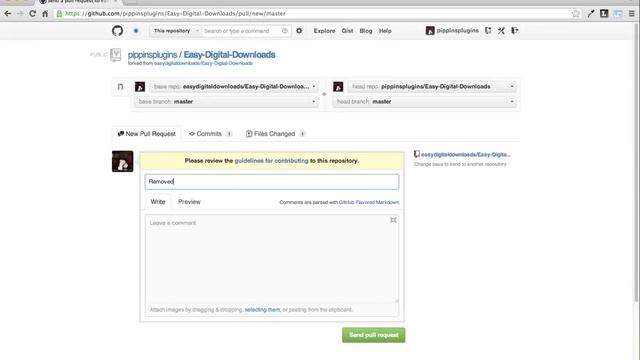Go back with the browser back arrow
Screen dimensions: 640x360
point(7,13)
